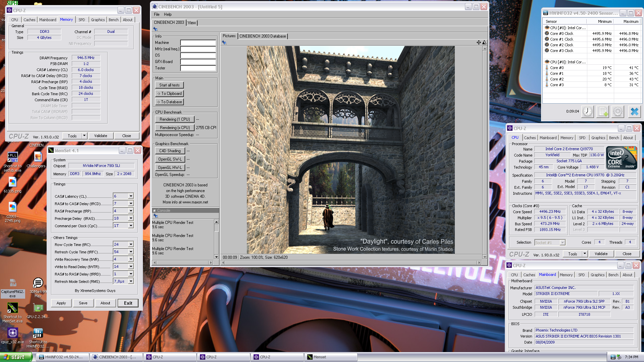This screenshot has width=644, height=362.
Task: Click Save button in MemSet
Action: point(83,303)
